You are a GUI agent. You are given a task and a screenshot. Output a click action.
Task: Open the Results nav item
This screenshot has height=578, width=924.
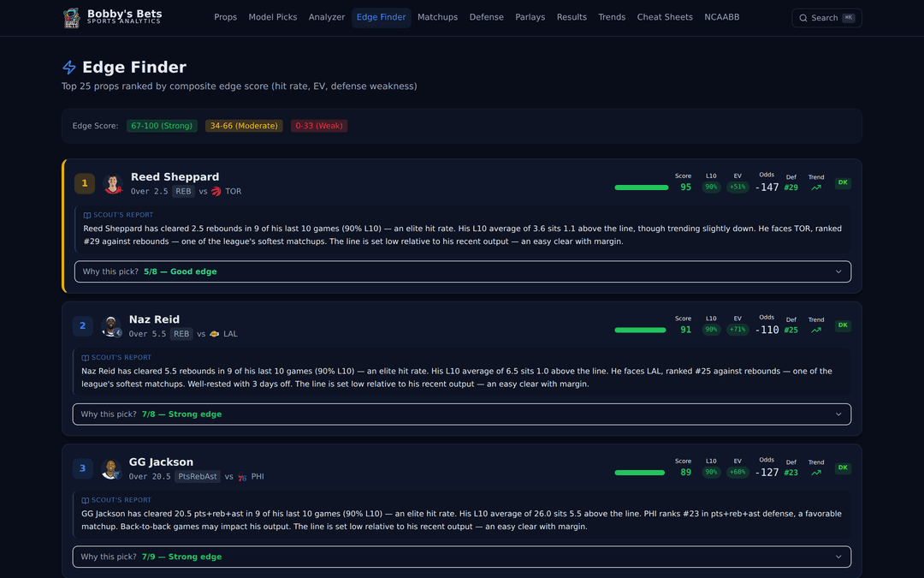(572, 18)
